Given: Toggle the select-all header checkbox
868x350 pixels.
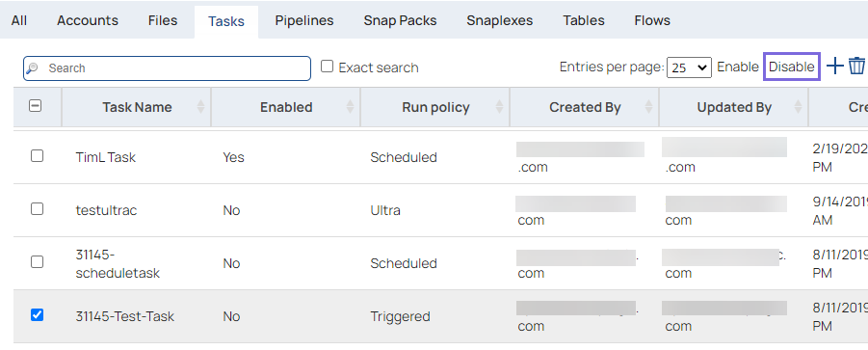Looking at the screenshot, I should click(x=35, y=106).
